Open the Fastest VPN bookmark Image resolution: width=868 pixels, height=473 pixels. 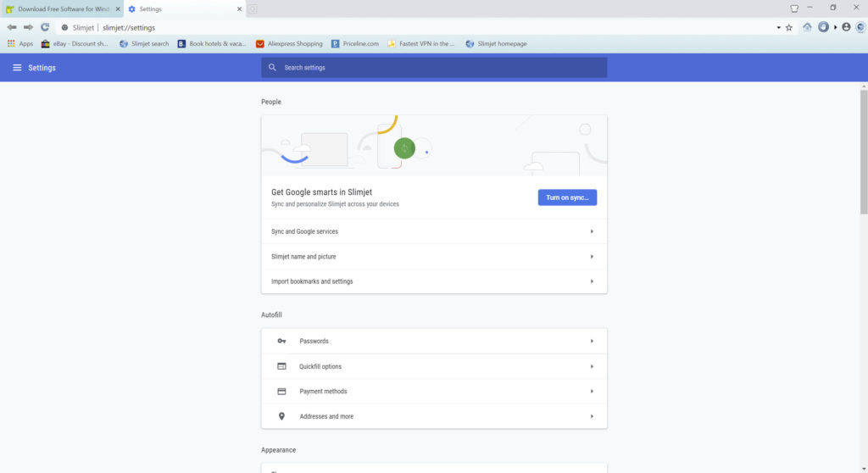(420, 44)
